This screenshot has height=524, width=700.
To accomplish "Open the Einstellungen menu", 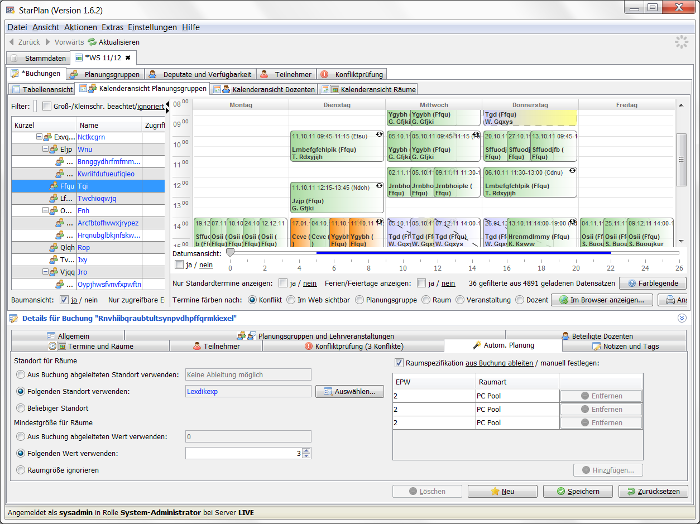I will 152,27.
